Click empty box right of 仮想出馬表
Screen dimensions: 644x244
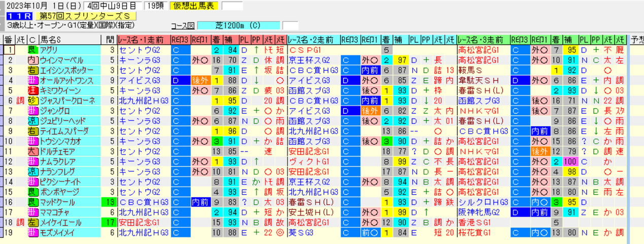[232, 6]
